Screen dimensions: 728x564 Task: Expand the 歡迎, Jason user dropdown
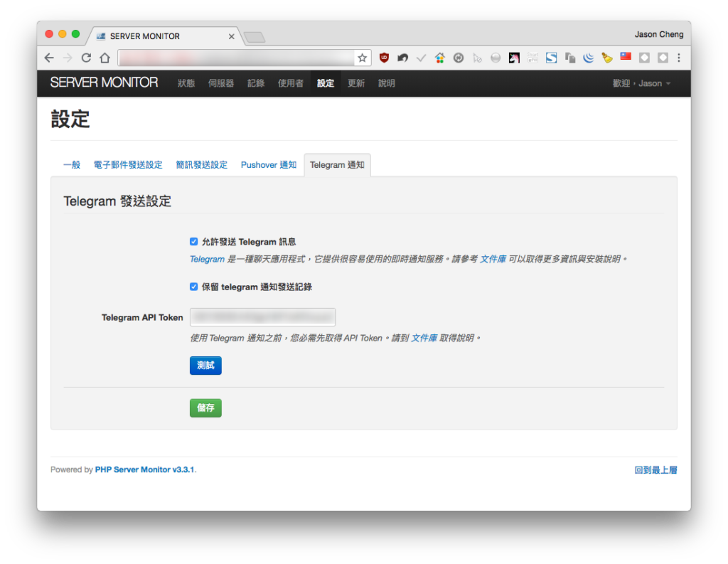point(641,84)
